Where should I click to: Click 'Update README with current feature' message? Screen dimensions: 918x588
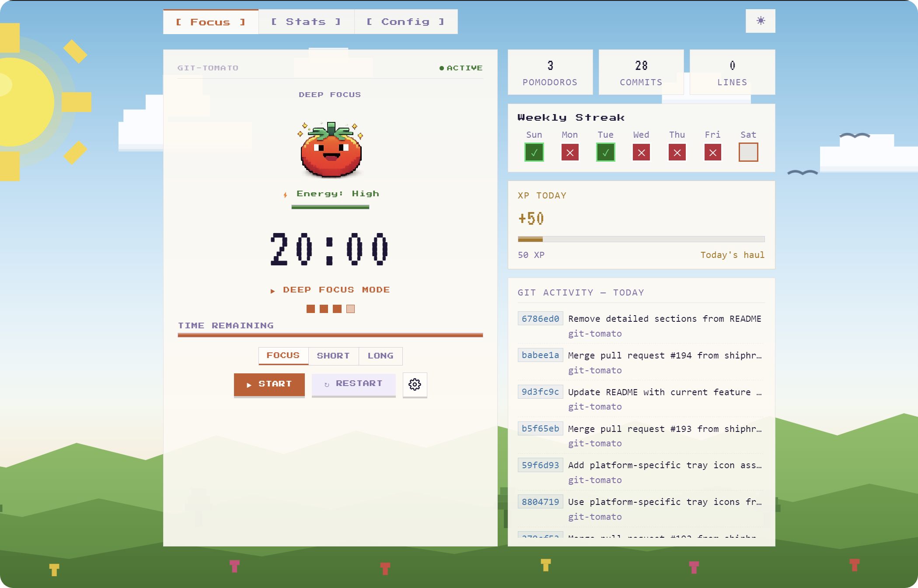click(x=665, y=392)
